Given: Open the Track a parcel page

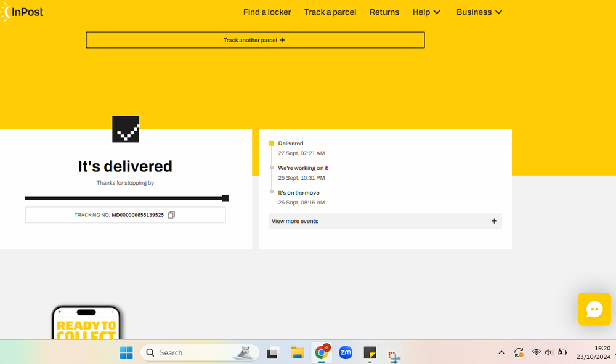Looking at the screenshot, I should pyautogui.click(x=330, y=12).
